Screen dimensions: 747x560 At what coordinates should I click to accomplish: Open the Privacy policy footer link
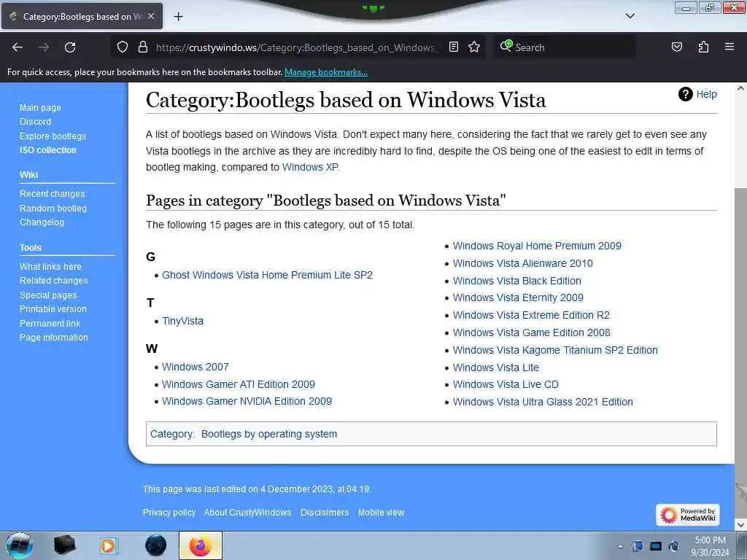[x=169, y=513]
